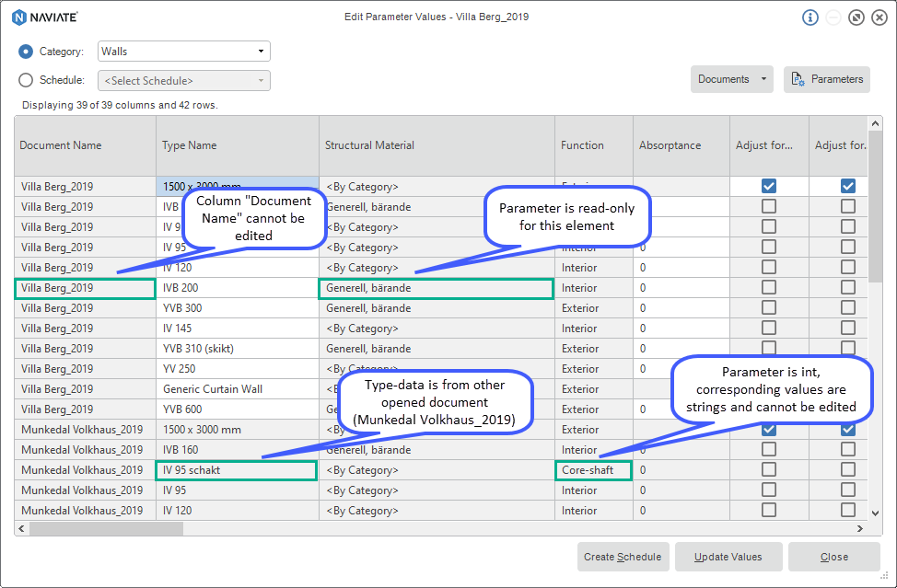The height and width of the screenshot is (588, 897).
Task: Expand the Select Schedule dropdown
Action: click(x=183, y=81)
